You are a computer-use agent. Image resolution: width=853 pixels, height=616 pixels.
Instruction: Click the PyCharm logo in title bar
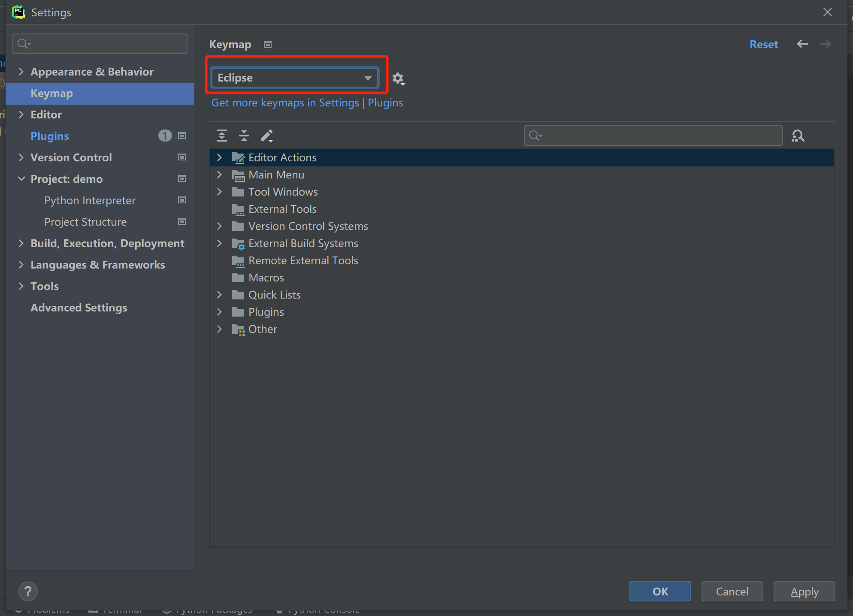18,12
